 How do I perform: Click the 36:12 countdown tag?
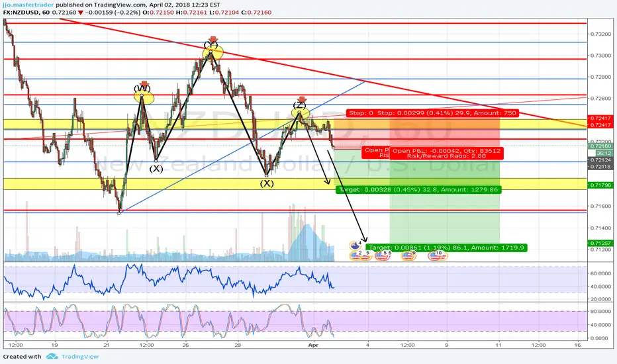[603, 153]
